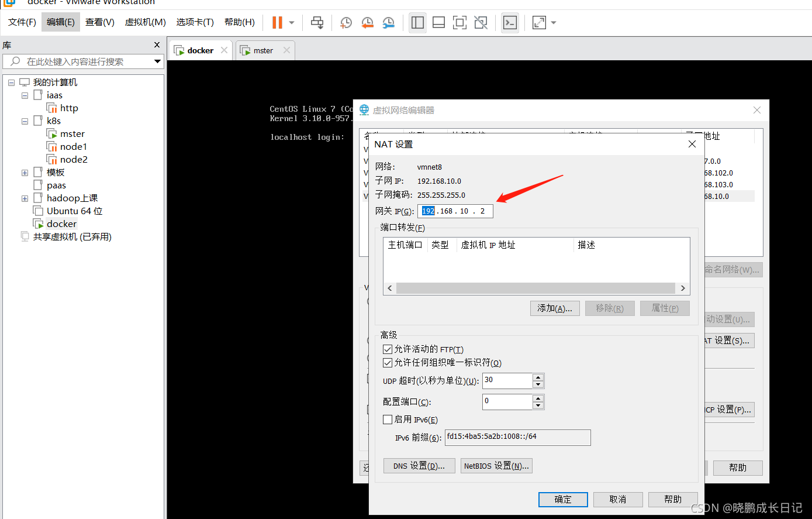Image resolution: width=812 pixels, height=519 pixels.
Task: Select the Ubuntu 64 位 VM
Action: click(75, 211)
